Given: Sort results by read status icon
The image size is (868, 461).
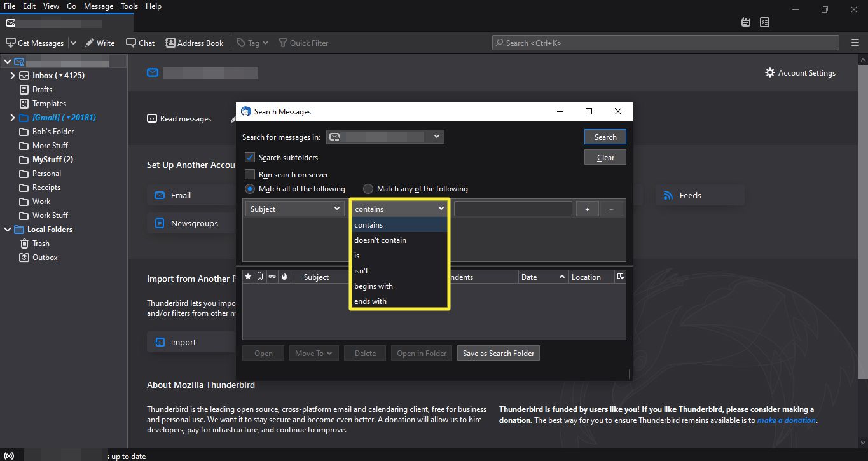Looking at the screenshot, I should (272, 277).
